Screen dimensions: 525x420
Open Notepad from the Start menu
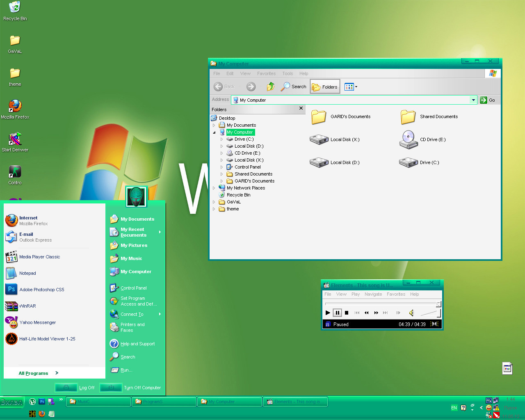pyautogui.click(x=21, y=273)
